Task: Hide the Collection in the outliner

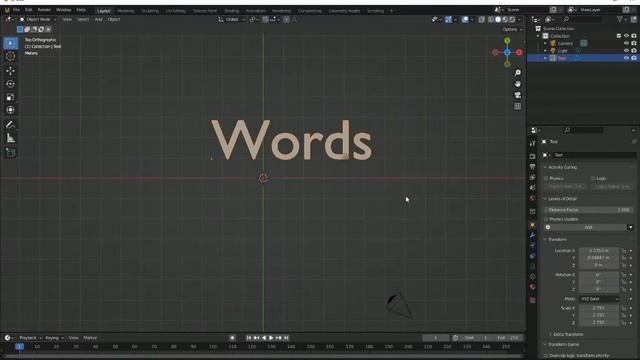Action: coord(626,36)
